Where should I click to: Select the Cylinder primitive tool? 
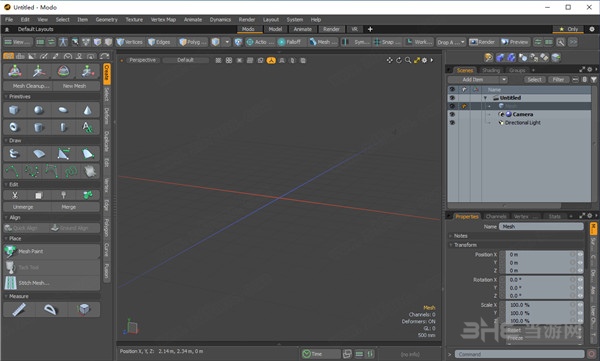(x=38, y=127)
